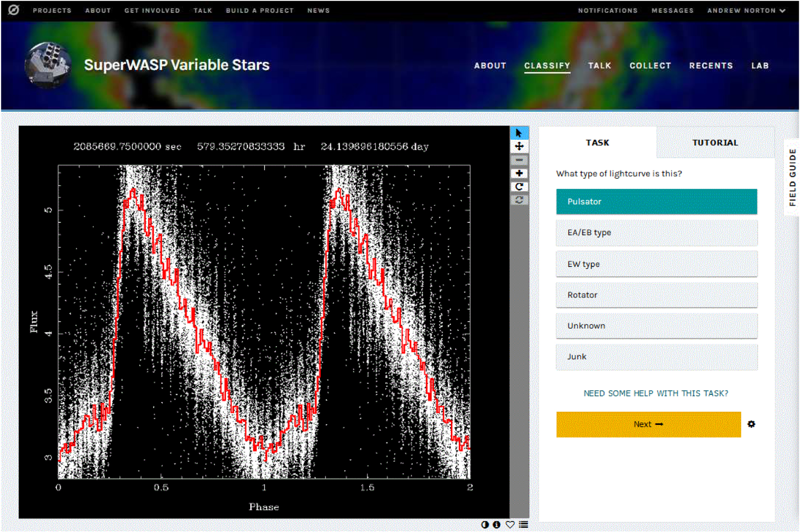Click the Zooniverse logo icon
This screenshot has width=800, height=532.
pos(14,10)
